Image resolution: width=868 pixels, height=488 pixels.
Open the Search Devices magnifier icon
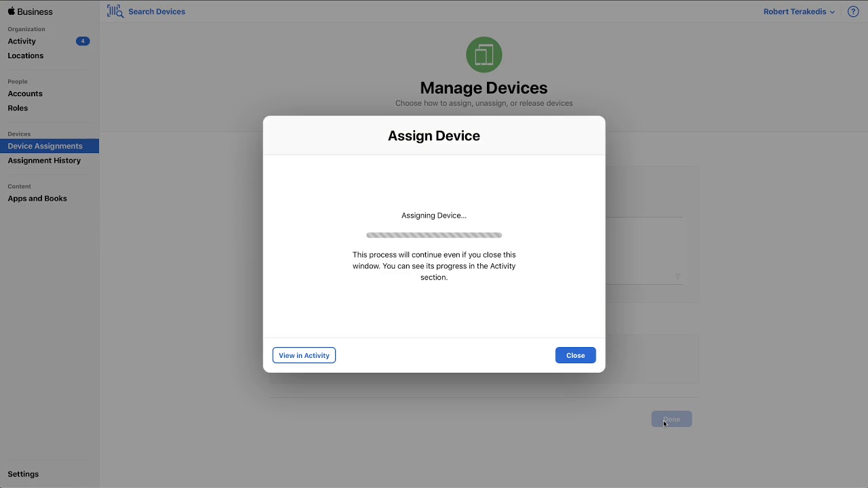[114, 11]
